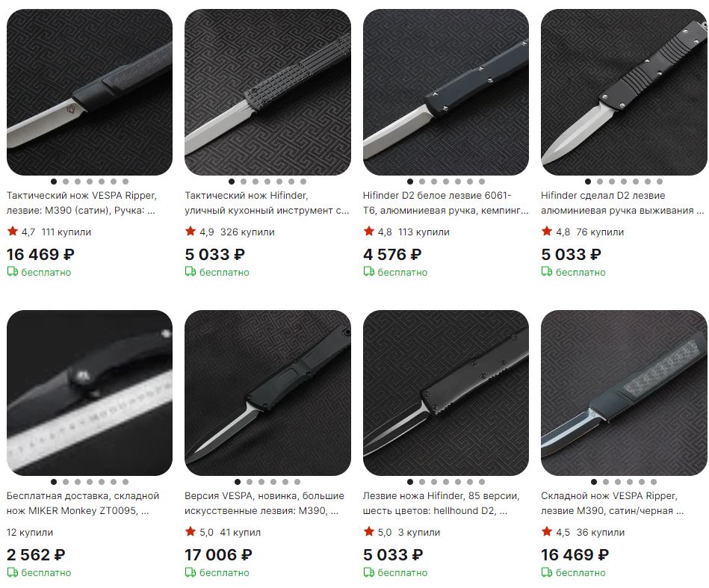
Task: Click the delivery truck icon under 4 576 ₽
Action: 368,271
